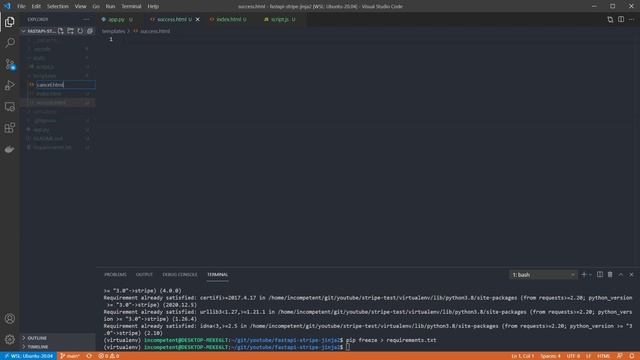
Task: Switch to the Debug Console tab
Action: (180, 275)
